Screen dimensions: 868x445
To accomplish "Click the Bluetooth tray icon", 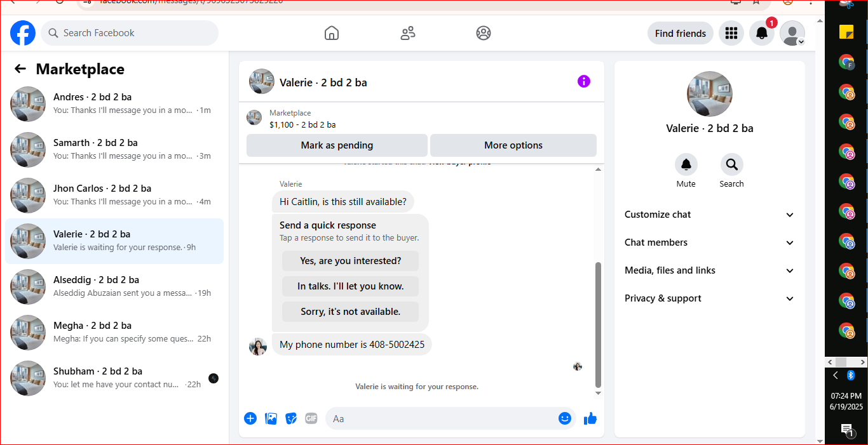I will point(851,375).
